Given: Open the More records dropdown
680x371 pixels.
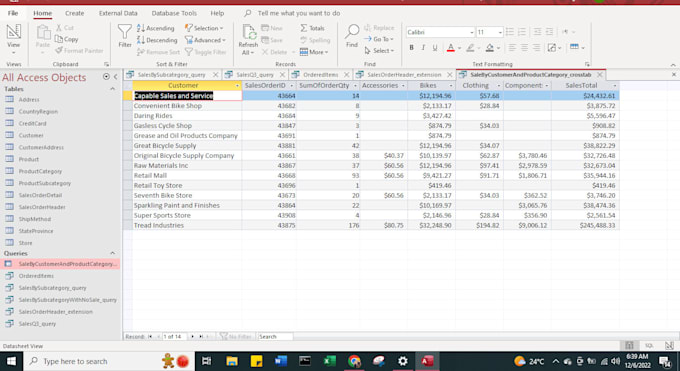Looking at the screenshot, I should point(314,52).
